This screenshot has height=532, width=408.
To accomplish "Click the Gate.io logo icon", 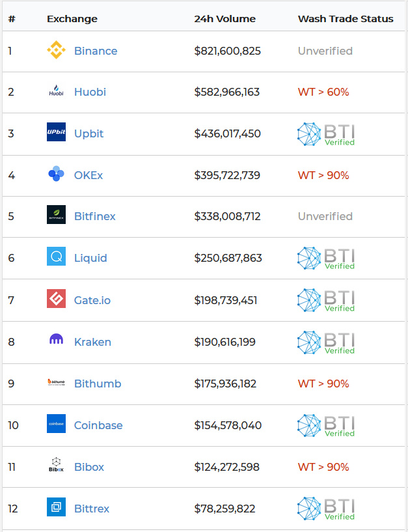I will coord(56,300).
